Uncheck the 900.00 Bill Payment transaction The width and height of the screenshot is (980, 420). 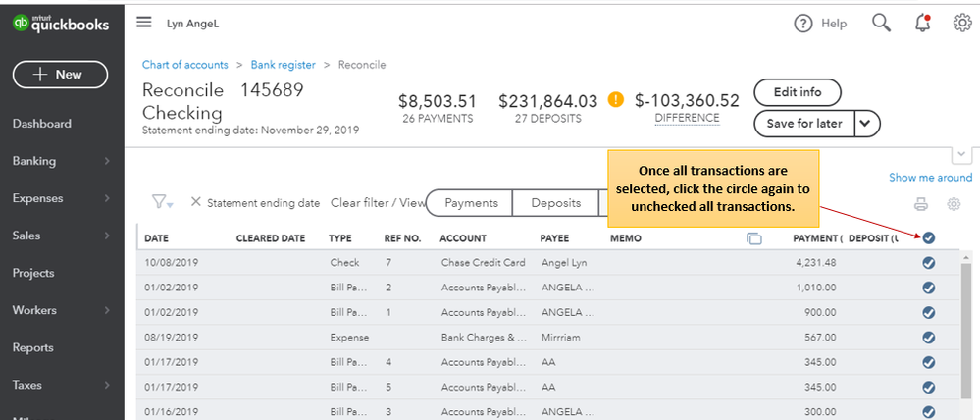(x=929, y=312)
